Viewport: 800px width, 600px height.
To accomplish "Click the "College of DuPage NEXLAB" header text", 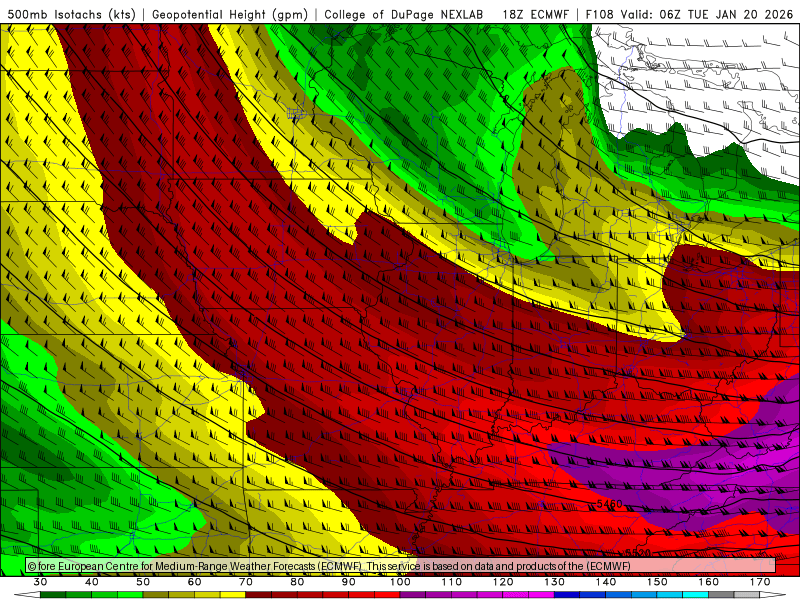I will (403, 14).
